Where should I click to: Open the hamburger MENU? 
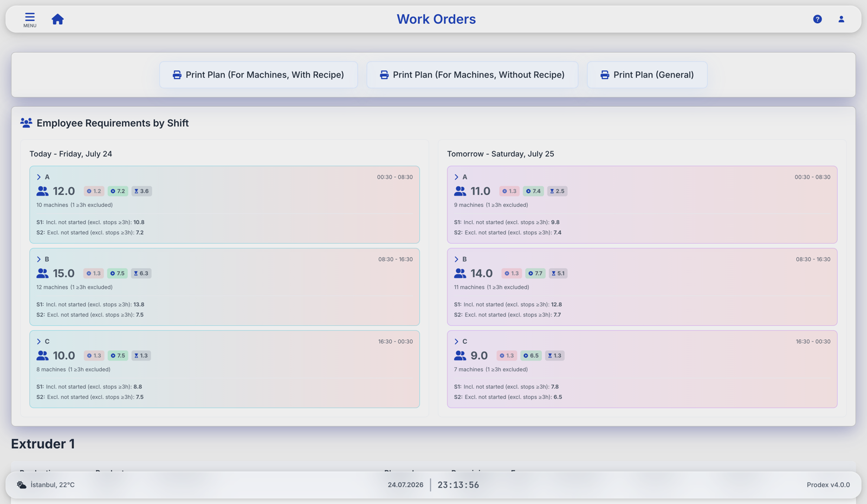click(30, 19)
